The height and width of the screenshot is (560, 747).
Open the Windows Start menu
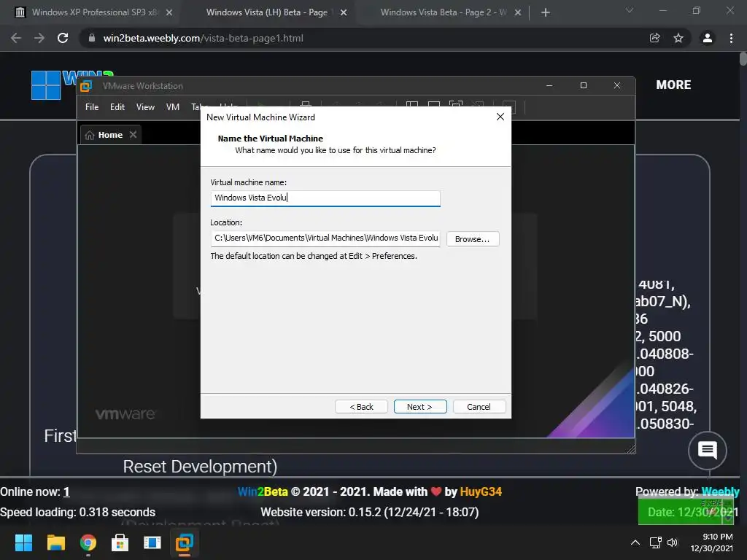[23, 542]
